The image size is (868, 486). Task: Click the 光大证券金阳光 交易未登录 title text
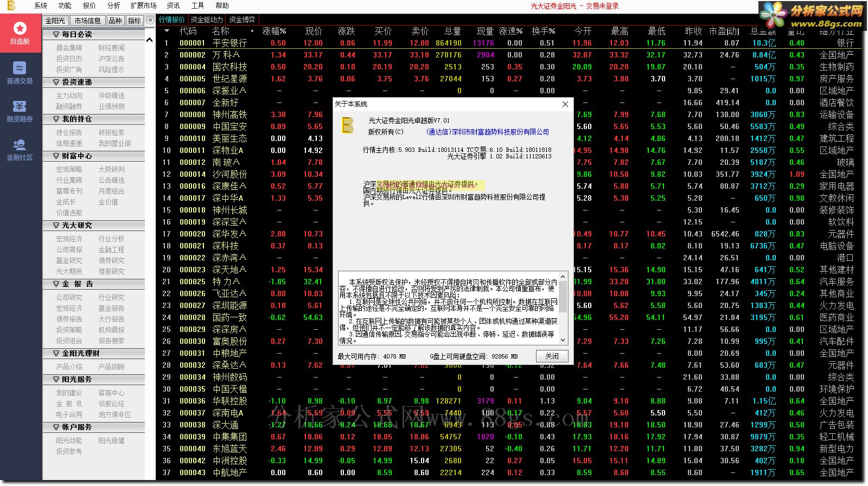coord(575,6)
